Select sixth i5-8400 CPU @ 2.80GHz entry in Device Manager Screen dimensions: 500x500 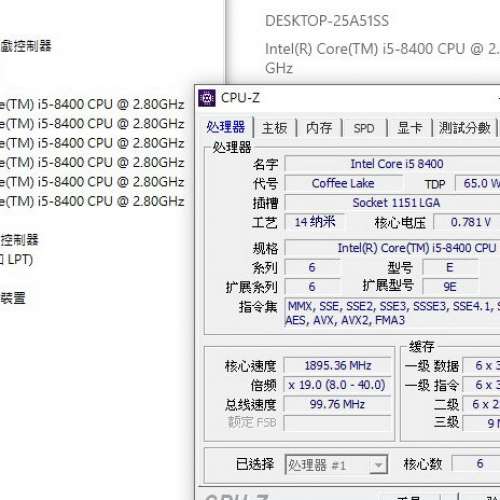[x=92, y=201]
